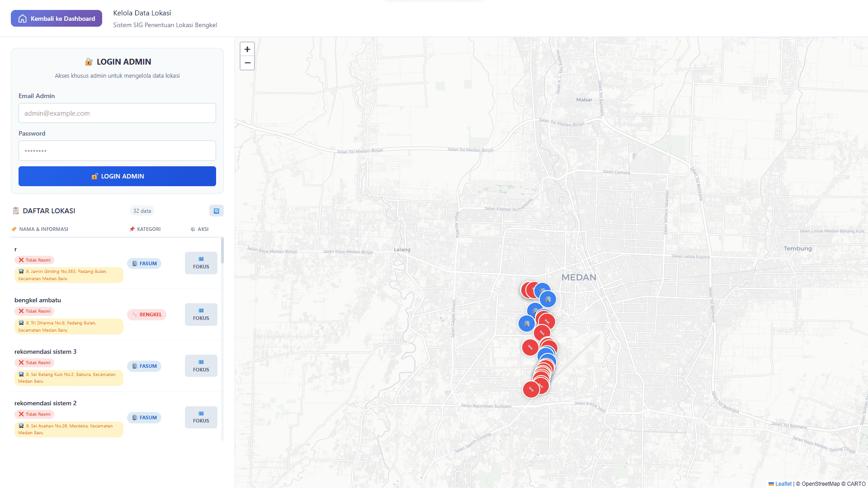Viewport: 868px width, 488px height.
Task: Click 'Tidak Resmi' tag under rekomendasi sistem 3
Action: (34, 363)
